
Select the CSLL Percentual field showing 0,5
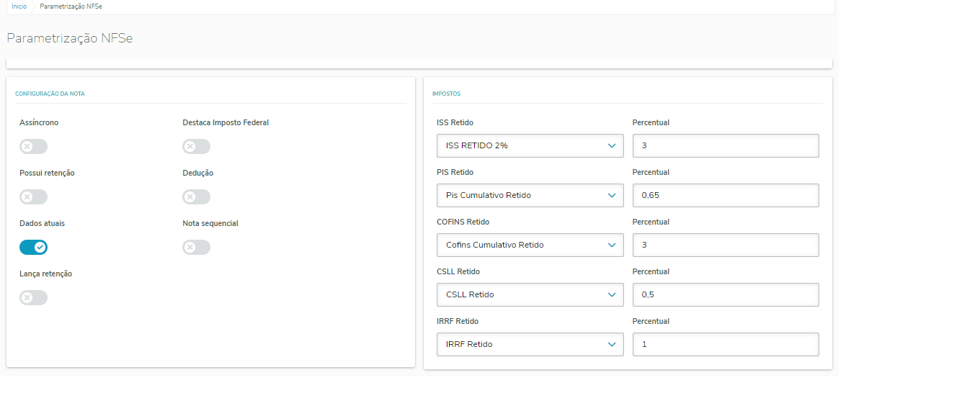tap(726, 294)
